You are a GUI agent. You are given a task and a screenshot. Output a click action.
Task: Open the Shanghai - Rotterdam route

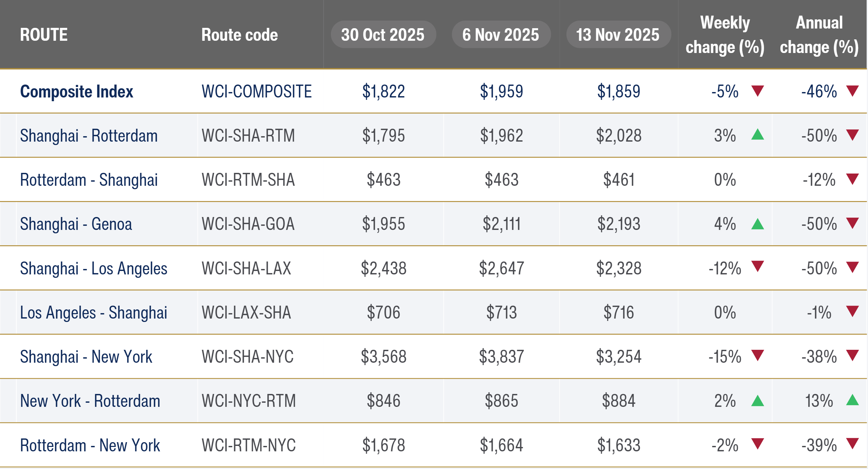click(x=89, y=136)
